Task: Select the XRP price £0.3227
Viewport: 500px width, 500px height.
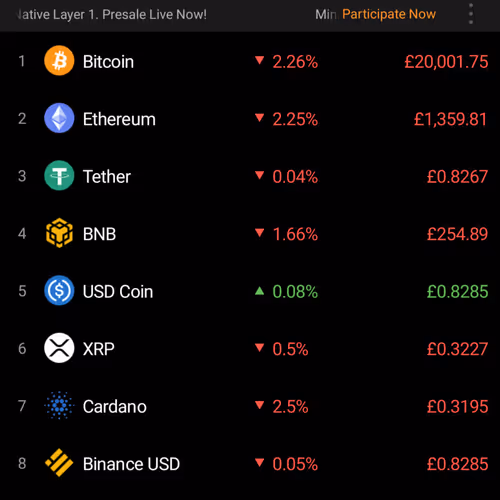Action: [x=457, y=349]
